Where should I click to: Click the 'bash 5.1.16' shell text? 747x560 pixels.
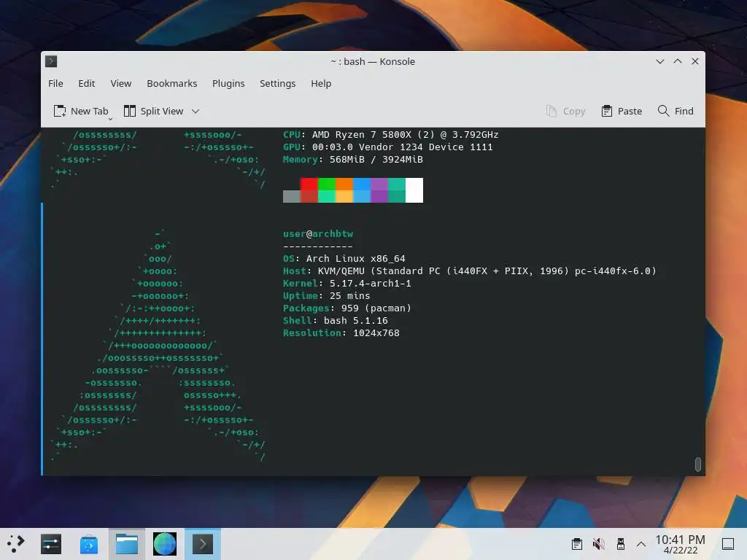tap(356, 321)
